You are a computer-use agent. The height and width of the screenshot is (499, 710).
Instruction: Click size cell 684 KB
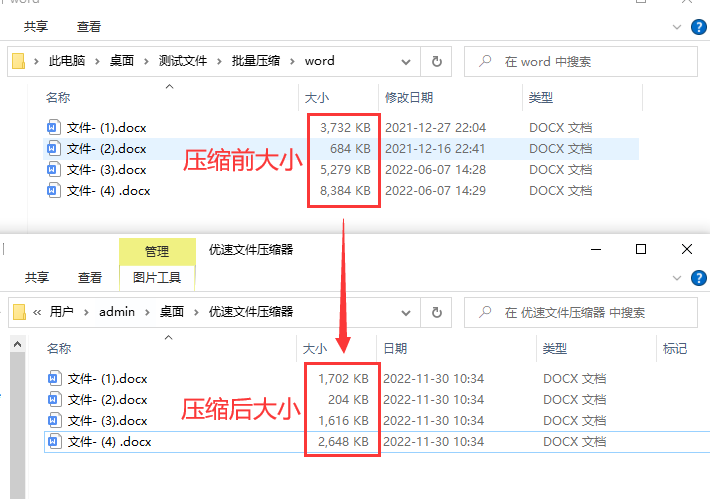(x=350, y=149)
